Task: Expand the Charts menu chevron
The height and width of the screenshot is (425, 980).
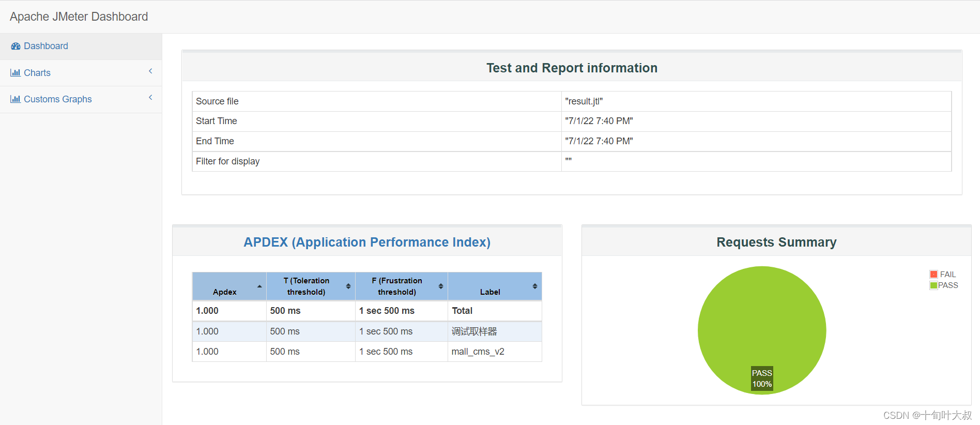Action: (150, 71)
